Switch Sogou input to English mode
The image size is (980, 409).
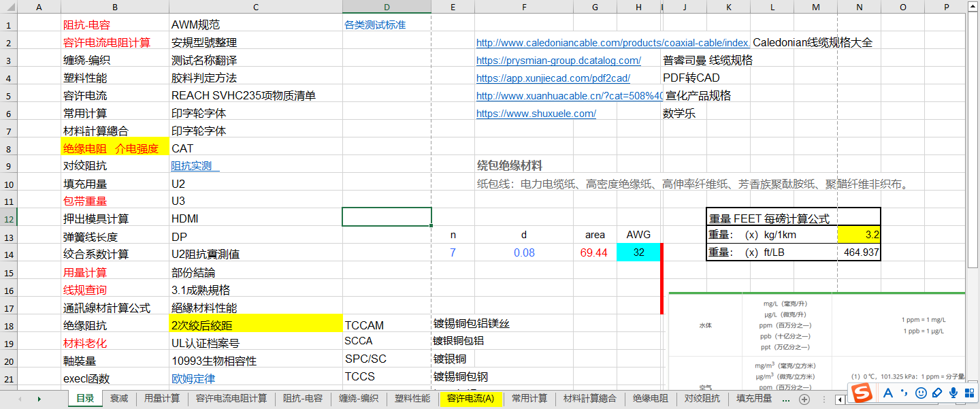point(887,393)
